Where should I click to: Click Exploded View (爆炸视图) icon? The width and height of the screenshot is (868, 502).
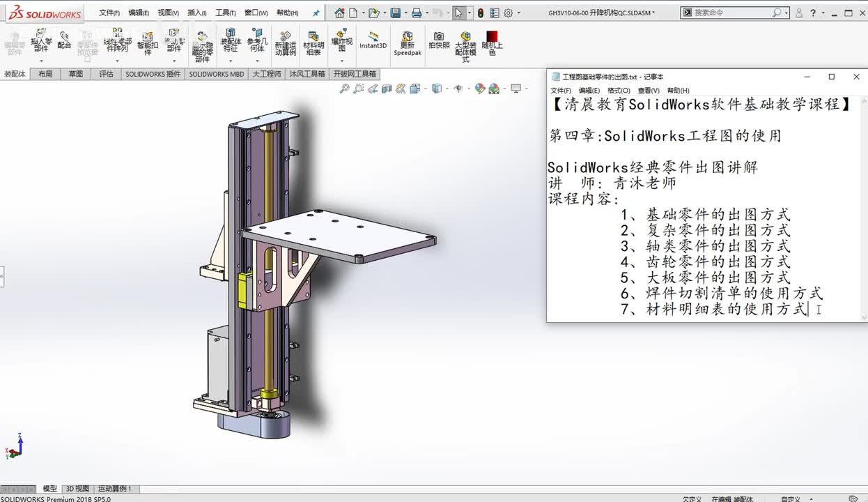pyautogui.click(x=341, y=39)
